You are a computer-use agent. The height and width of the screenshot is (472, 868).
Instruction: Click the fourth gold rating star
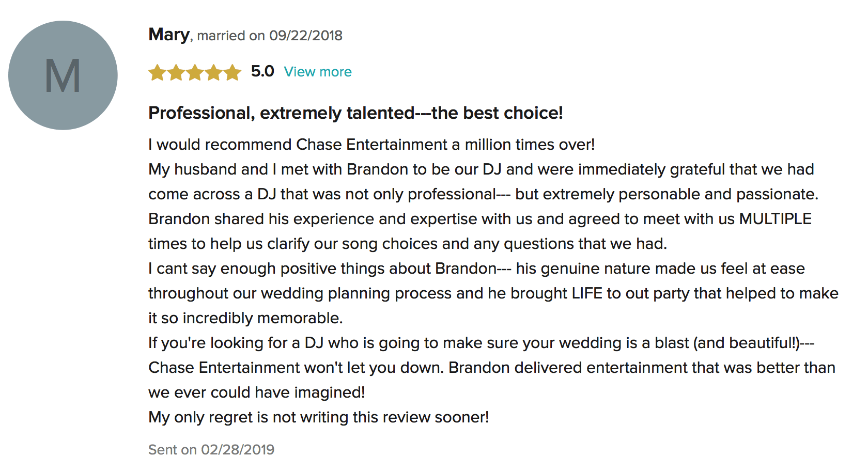click(213, 72)
